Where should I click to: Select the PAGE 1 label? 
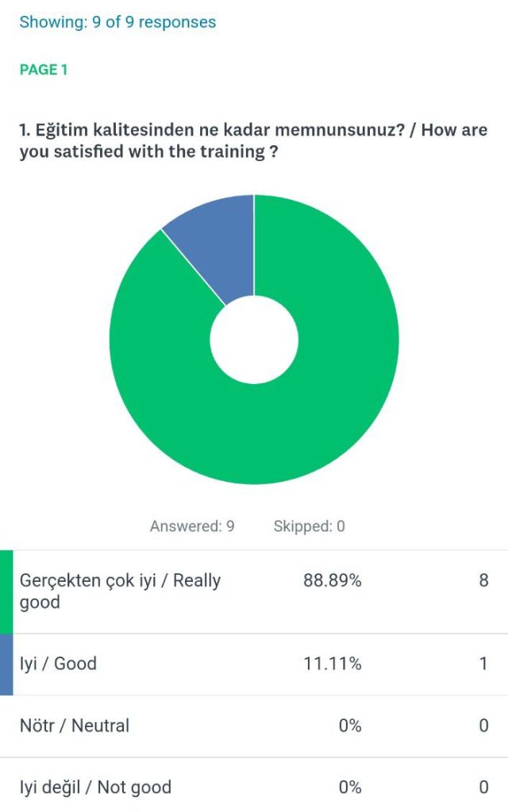44,70
